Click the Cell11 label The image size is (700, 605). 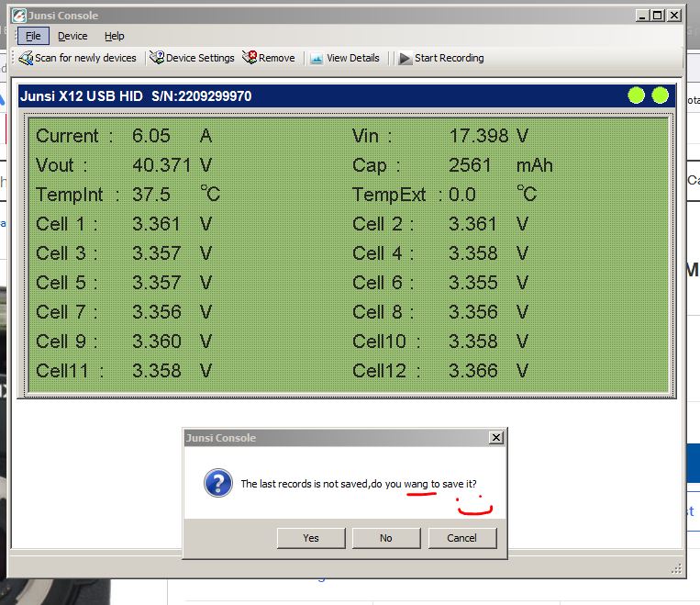[x=70, y=371]
